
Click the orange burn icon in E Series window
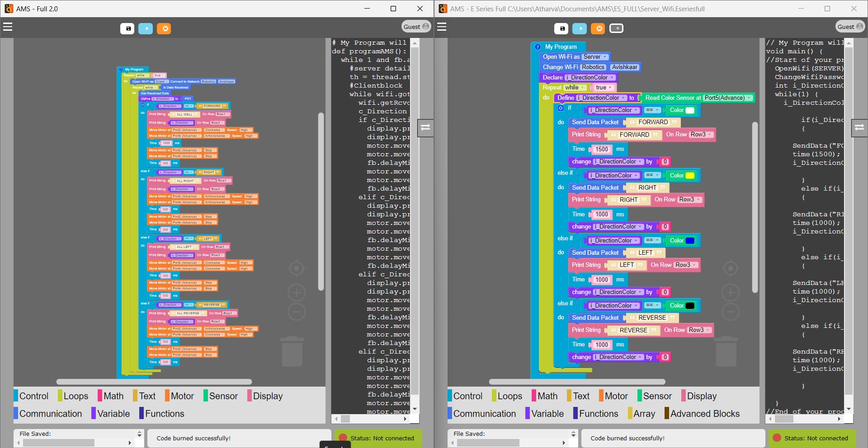598,28
